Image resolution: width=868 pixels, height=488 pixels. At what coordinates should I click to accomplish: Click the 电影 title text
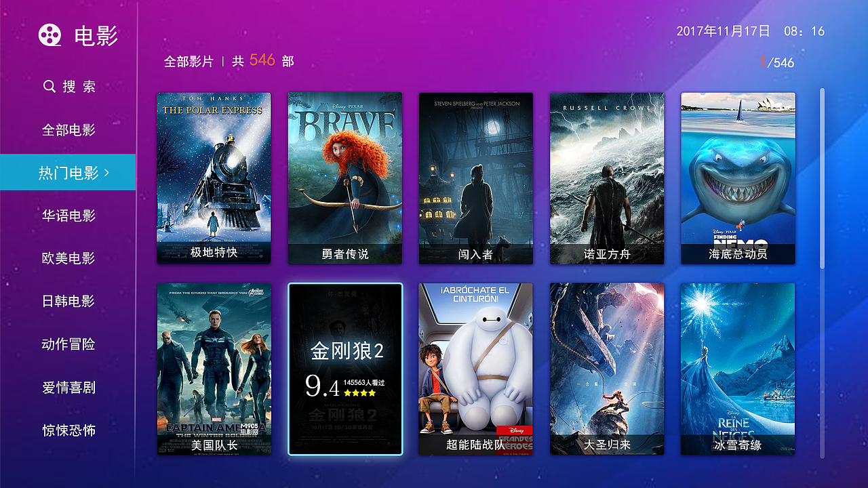[x=96, y=36]
